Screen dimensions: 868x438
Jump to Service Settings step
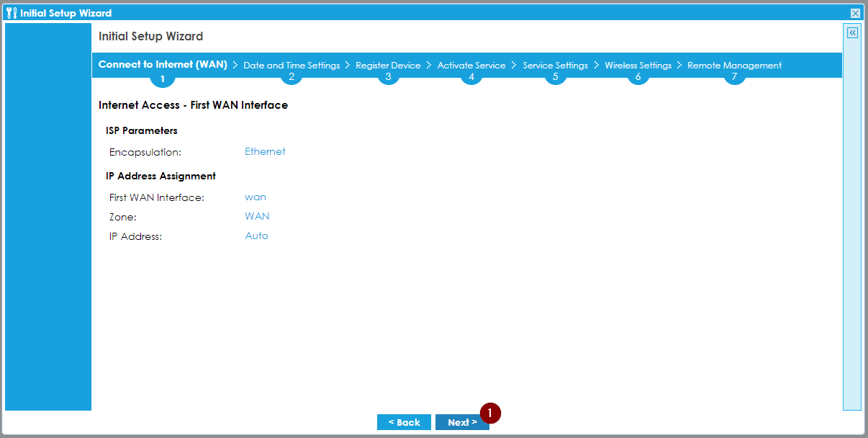[x=555, y=65]
